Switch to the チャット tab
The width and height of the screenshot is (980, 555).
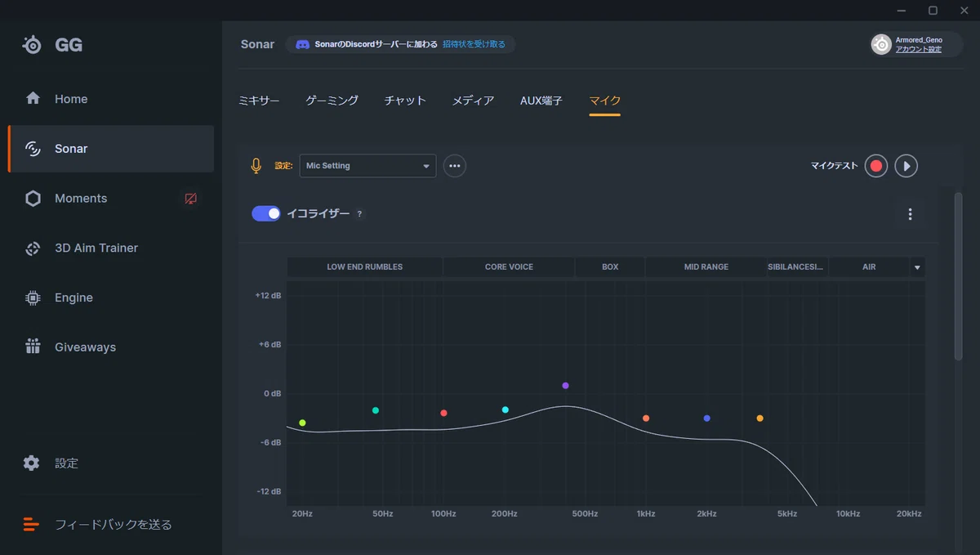pos(405,101)
